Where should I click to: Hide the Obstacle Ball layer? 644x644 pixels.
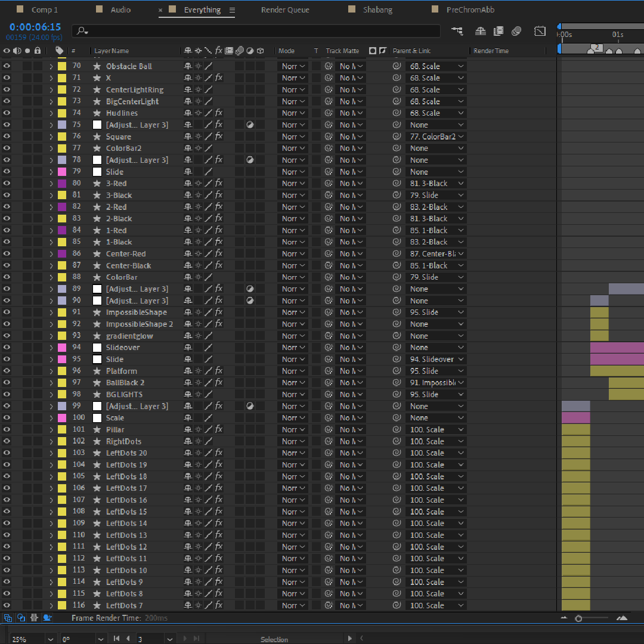tap(7, 66)
